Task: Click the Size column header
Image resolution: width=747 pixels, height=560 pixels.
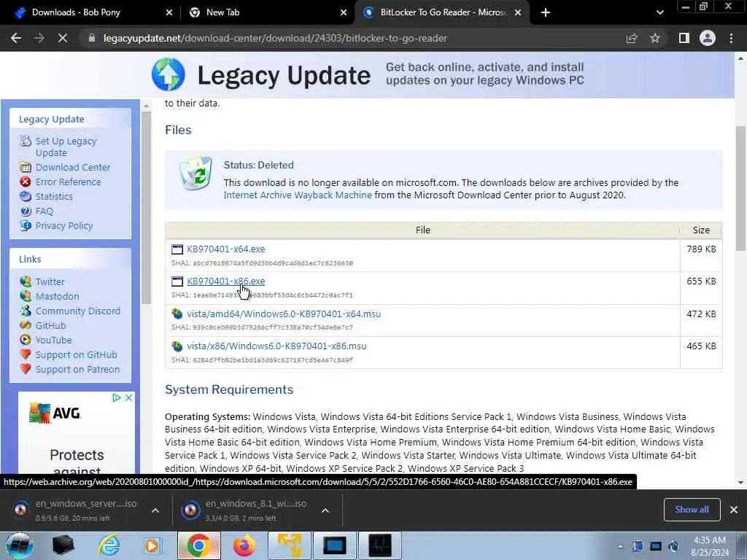Action: (x=701, y=230)
